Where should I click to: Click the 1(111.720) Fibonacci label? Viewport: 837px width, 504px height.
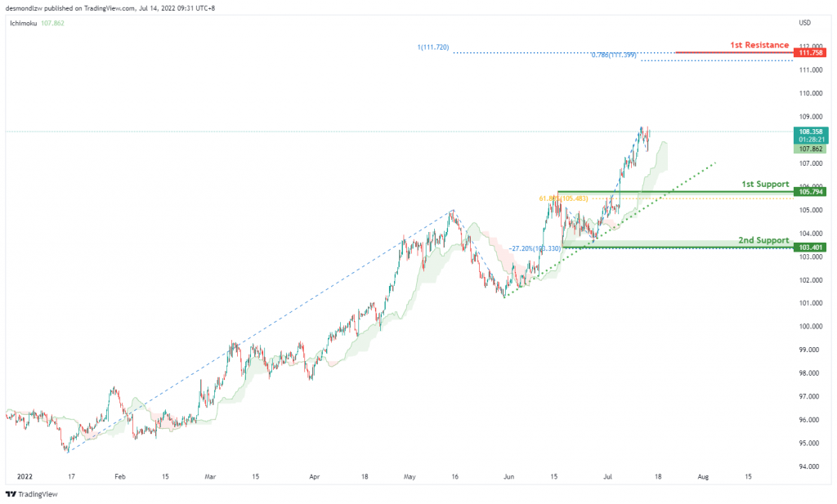(x=433, y=47)
